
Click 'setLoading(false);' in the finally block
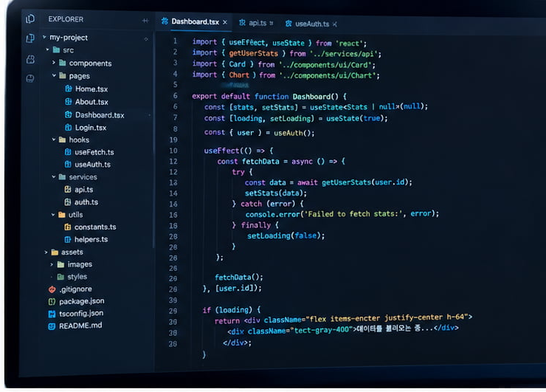click(x=286, y=236)
